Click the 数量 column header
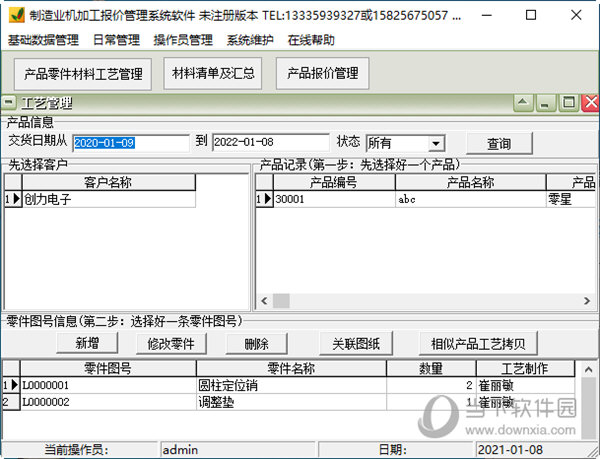Screen dimensions: 600x459 (x=431, y=368)
